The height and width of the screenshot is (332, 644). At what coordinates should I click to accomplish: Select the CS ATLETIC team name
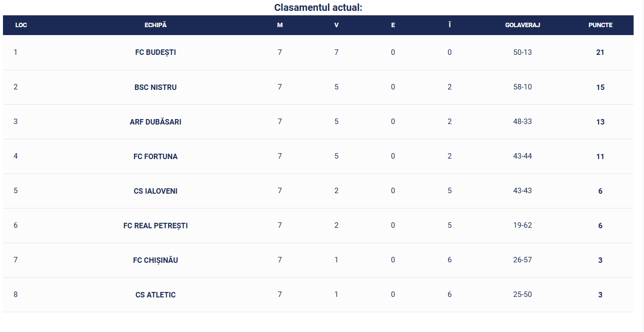point(155,294)
